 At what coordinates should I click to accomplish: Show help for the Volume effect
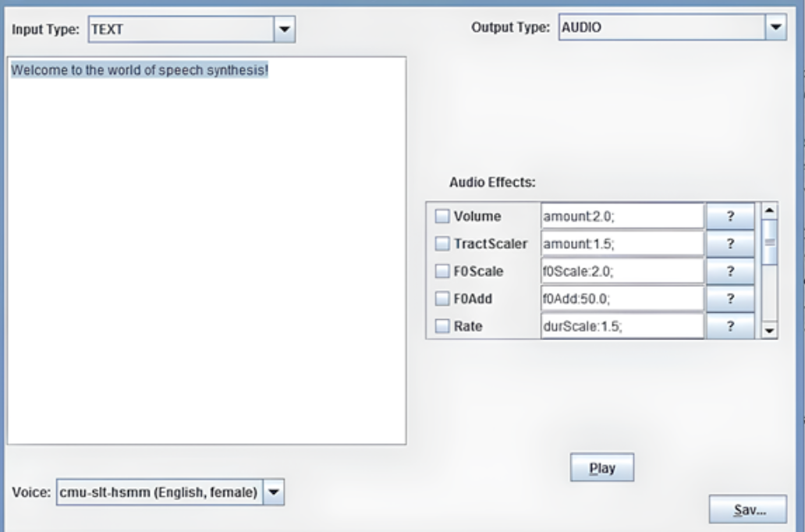(x=730, y=216)
